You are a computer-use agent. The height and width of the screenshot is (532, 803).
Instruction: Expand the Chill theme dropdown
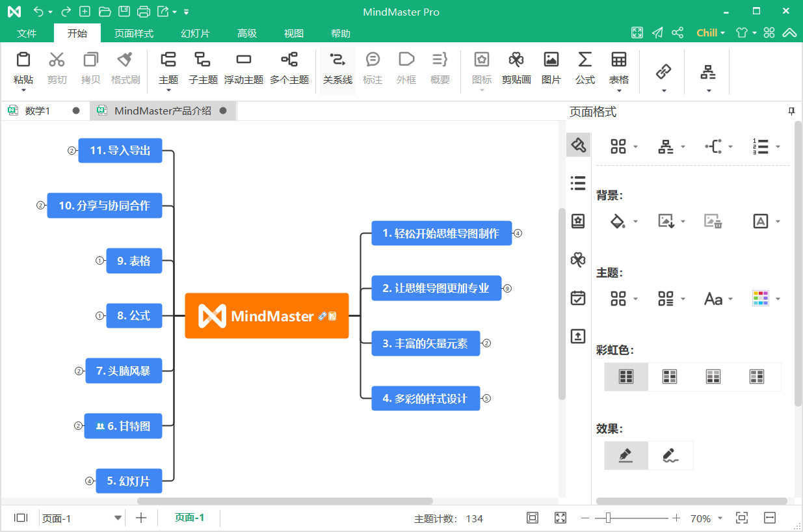[x=723, y=33]
